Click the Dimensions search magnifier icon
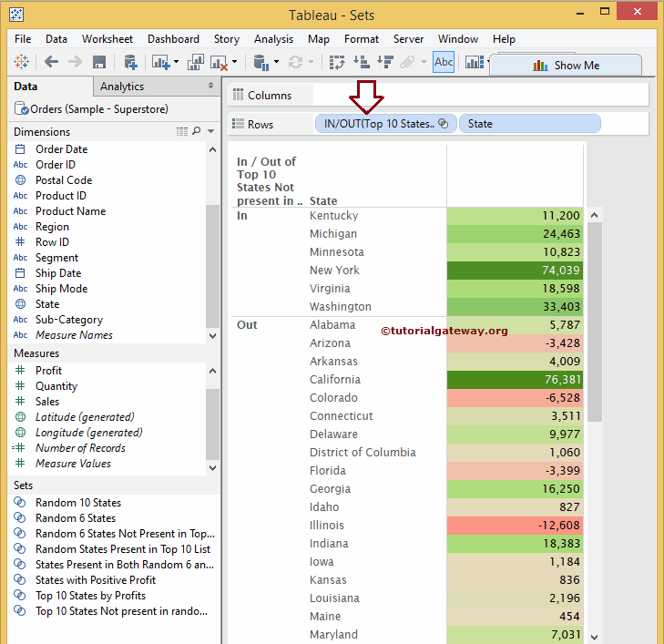The width and height of the screenshot is (664, 644). coord(196,131)
